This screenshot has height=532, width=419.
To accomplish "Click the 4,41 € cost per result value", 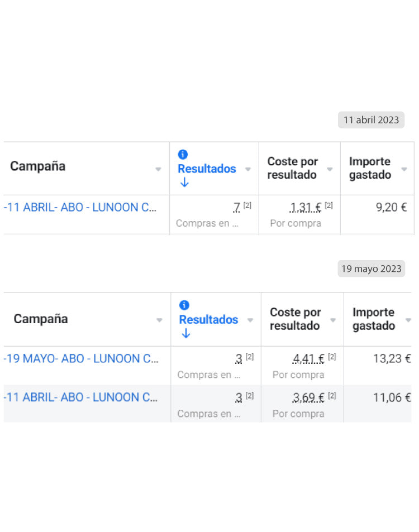I will (308, 358).
